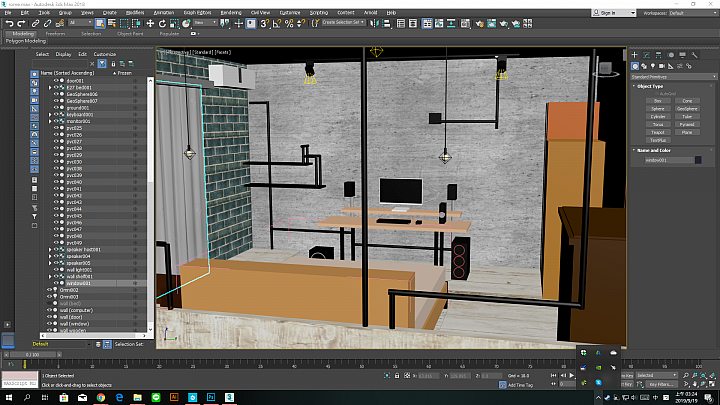This screenshot has height=405, width=720.
Task: Open Utilities panel wrench icon
Action: point(694,55)
